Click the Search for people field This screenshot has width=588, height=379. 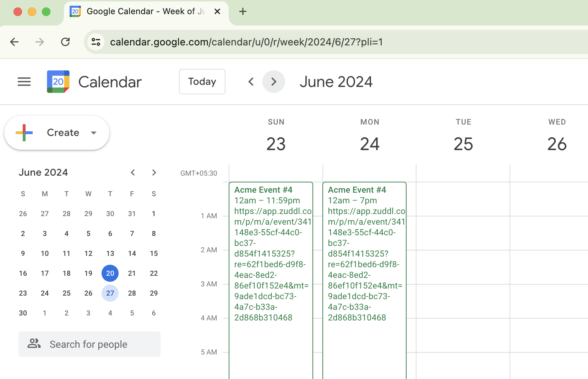click(89, 344)
